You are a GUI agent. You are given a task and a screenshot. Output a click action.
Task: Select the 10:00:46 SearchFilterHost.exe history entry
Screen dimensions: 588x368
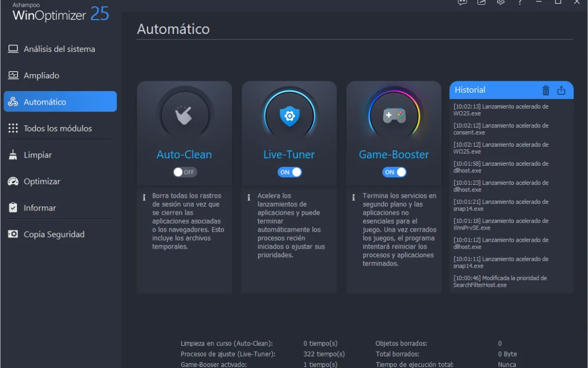(500, 282)
